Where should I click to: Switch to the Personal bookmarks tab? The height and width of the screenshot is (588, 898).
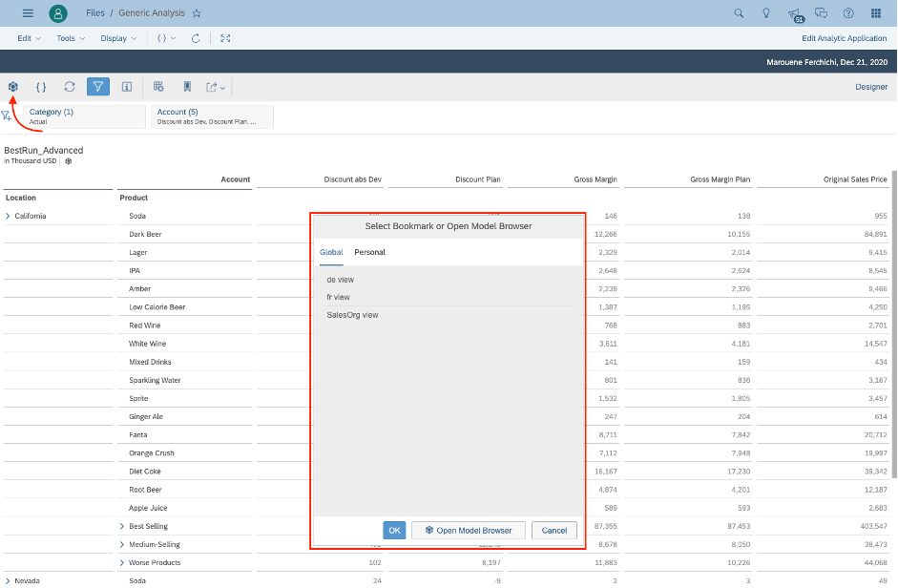[370, 253]
